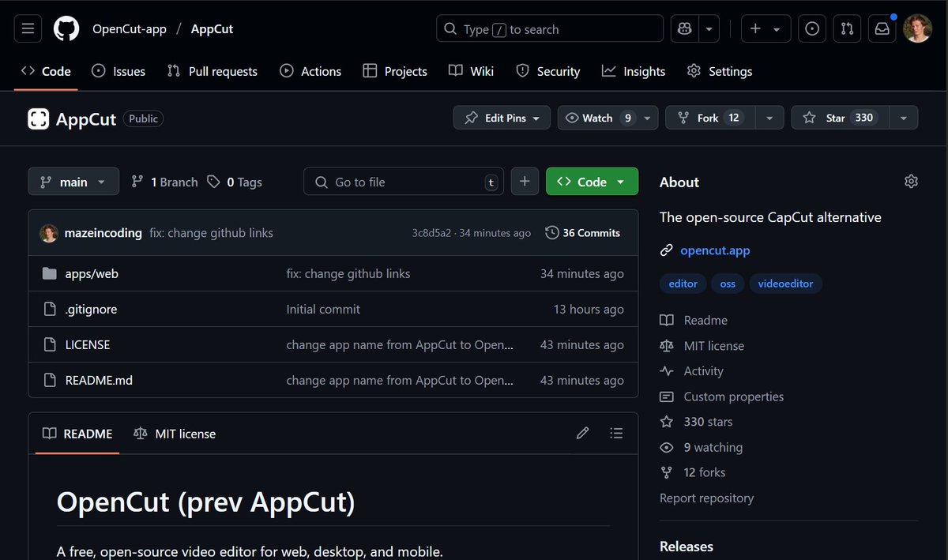Open the Security tab
Image resolution: width=948 pixels, height=560 pixels.
coord(548,71)
